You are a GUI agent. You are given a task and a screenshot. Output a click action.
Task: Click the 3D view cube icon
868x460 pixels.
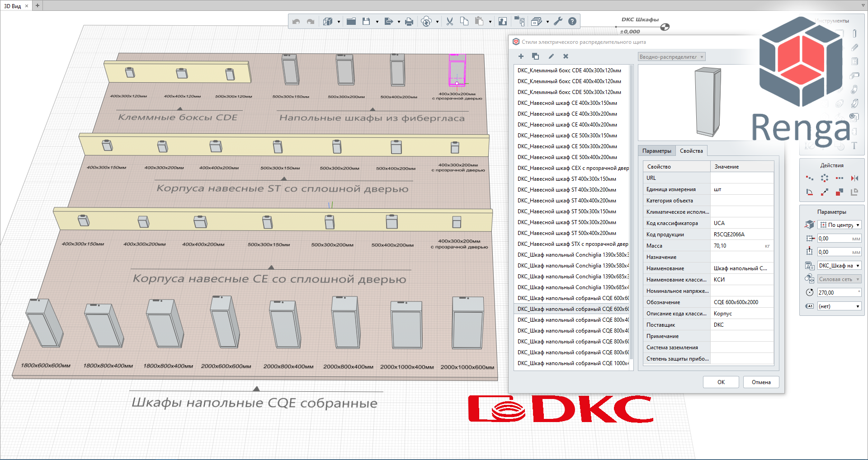pos(328,21)
